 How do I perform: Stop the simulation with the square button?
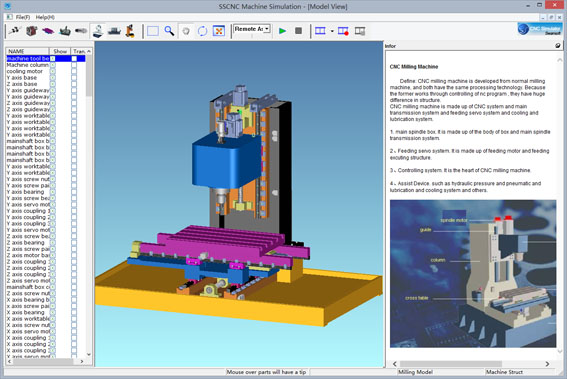(298, 31)
